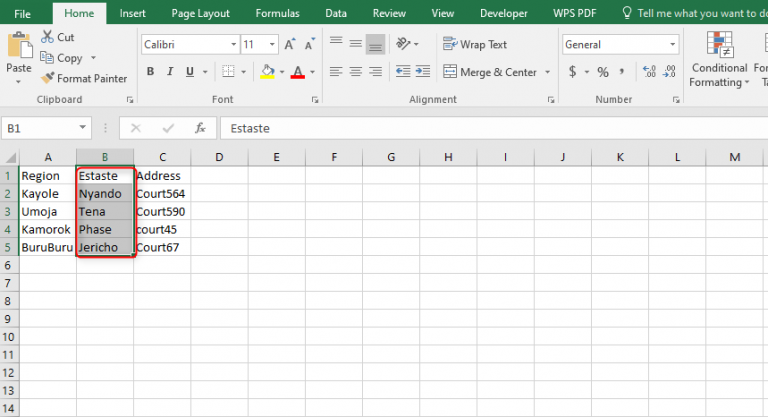The height and width of the screenshot is (417, 768).
Task: Switch to the Formulas tab
Action: click(x=276, y=13)
